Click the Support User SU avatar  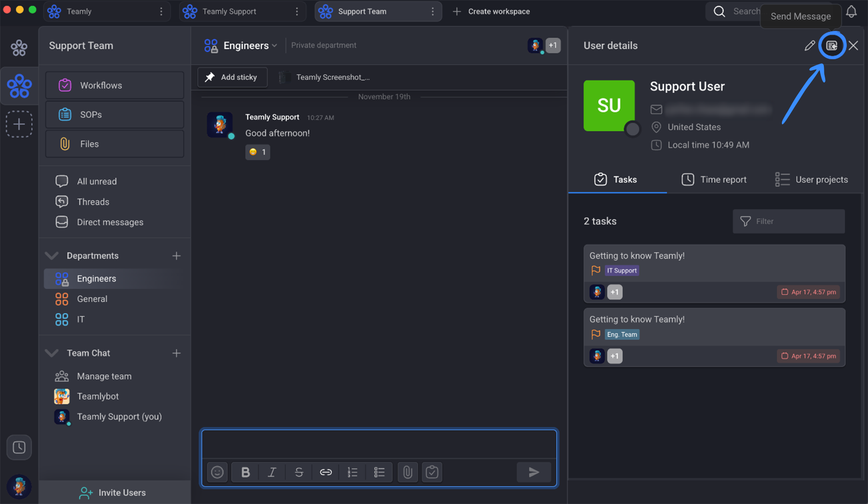click(x=609, y=106)
